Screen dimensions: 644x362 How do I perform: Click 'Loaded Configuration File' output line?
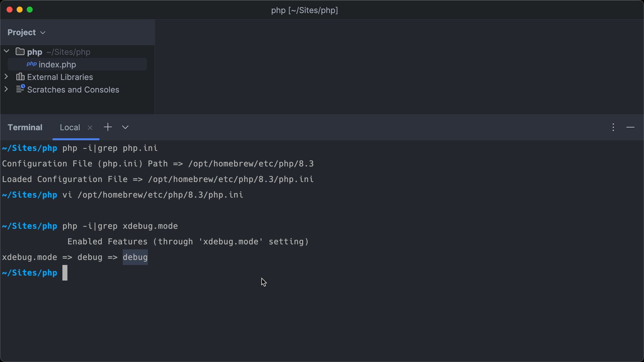(x=158, y=179)
